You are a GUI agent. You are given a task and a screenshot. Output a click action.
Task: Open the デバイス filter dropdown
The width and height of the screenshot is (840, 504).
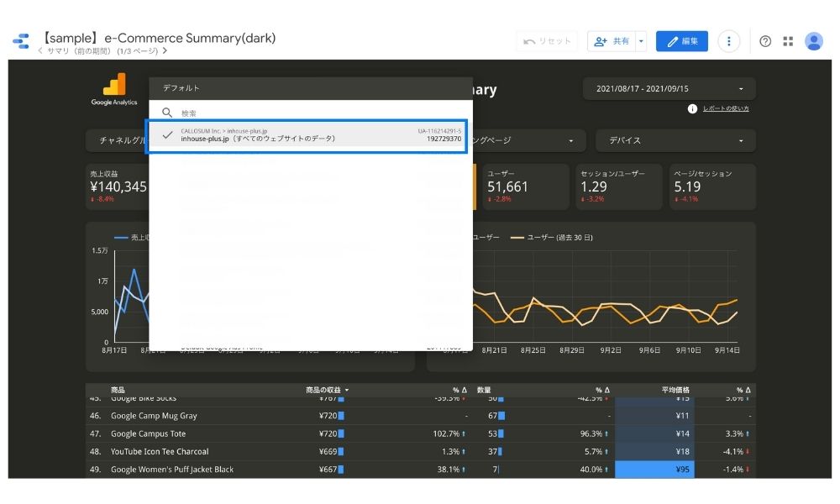pyautogui.click(x=675, y=140)
